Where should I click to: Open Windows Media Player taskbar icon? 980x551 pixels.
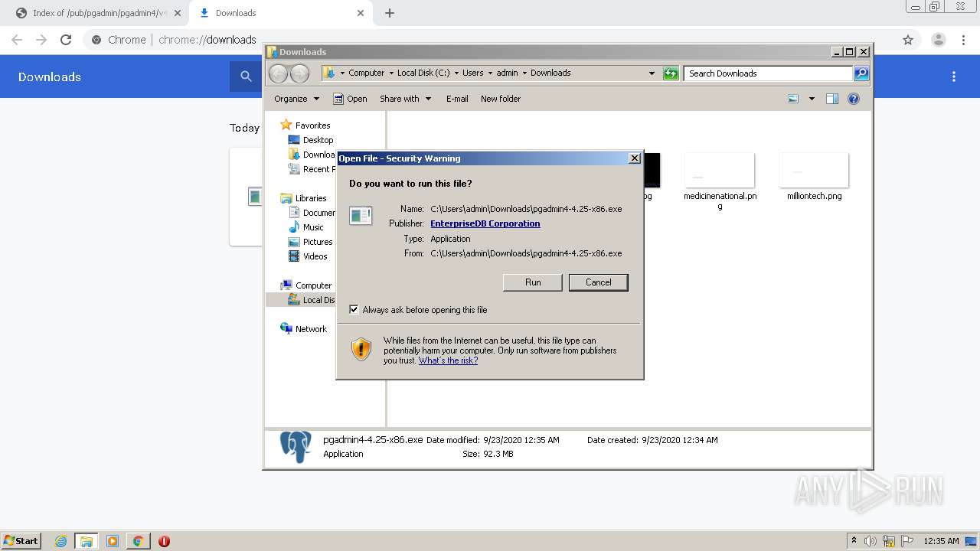113,541
